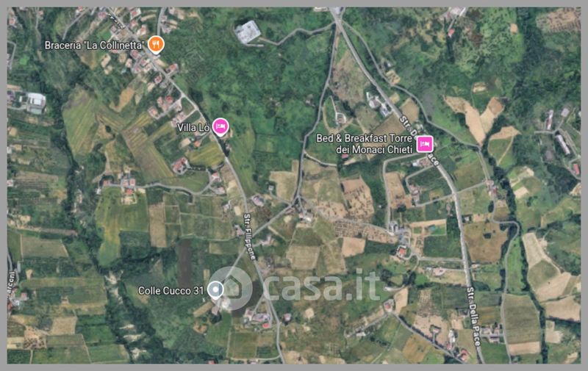Select the long grey buildings at the right edge

click(x=563, y=144)
